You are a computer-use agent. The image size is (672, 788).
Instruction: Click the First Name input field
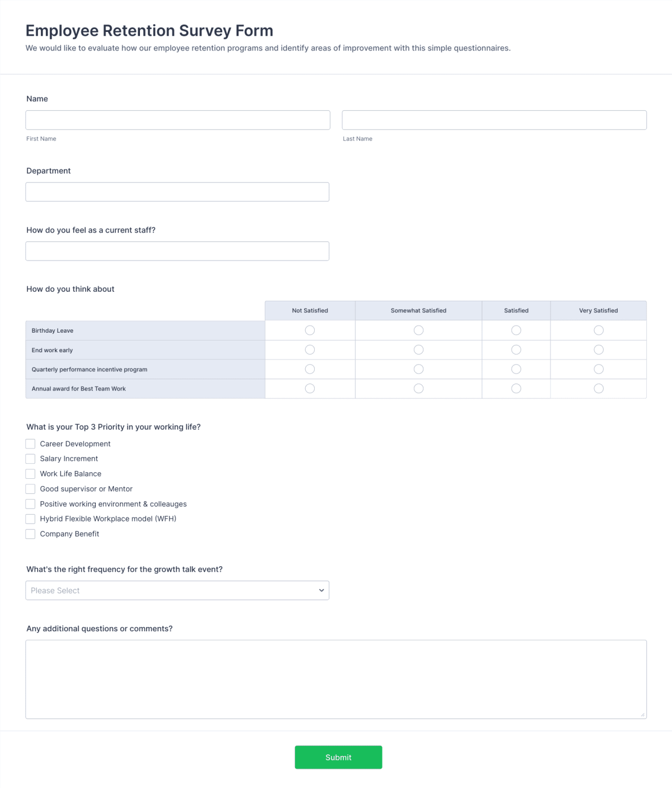coord(177,119)
